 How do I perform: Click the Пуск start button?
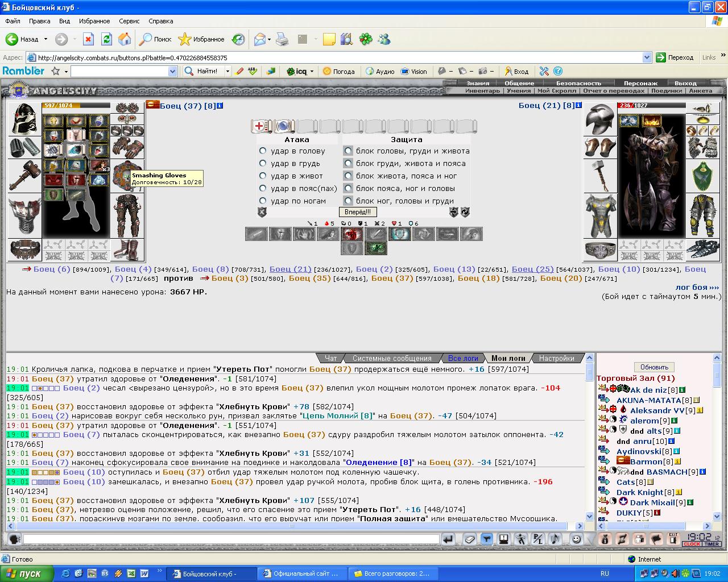pyautogui.click(x=27, y=573)
